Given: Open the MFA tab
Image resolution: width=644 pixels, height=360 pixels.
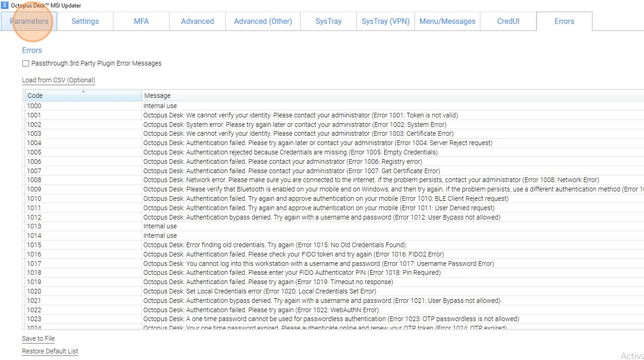Looking at the screenshot, I should click(141, 21).
